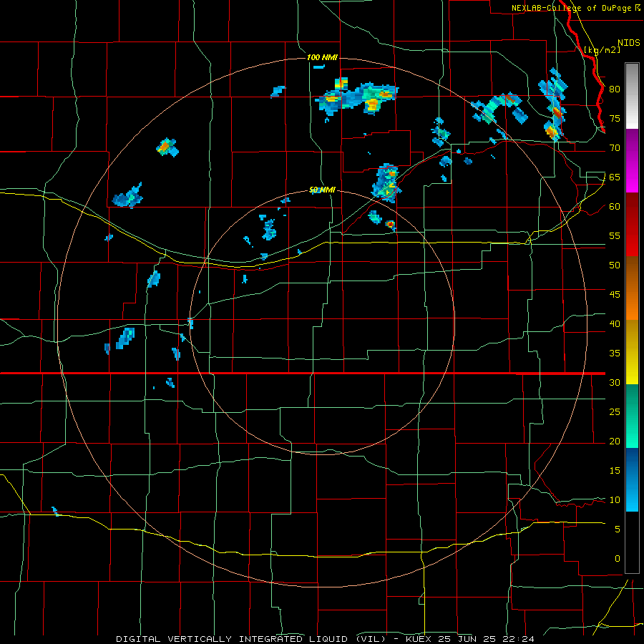The image size is (644, 644).
Task: Select the orange-brown segment of the color bar
Action: click(x=632, y=288)
